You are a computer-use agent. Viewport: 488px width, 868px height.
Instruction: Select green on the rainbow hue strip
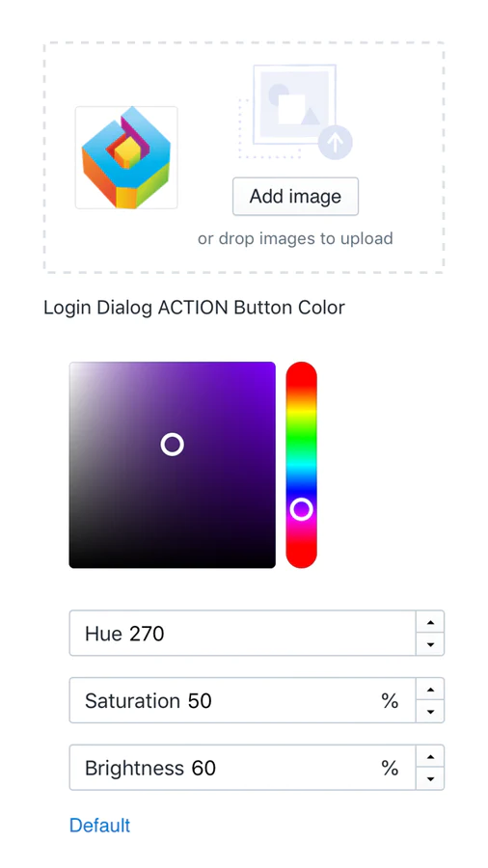point(302,439)
